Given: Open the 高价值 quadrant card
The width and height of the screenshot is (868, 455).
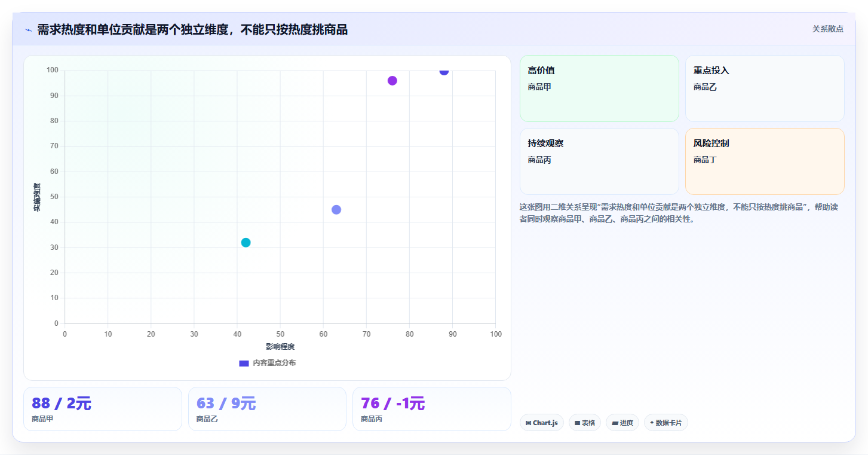Looking at the screenshot, I should [599, 88].
